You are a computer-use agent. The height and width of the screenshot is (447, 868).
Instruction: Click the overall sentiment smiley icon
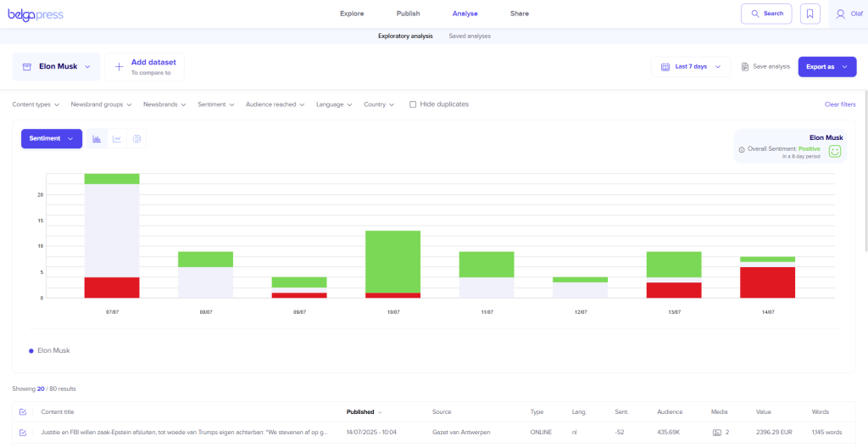click(x=835, y=151)
